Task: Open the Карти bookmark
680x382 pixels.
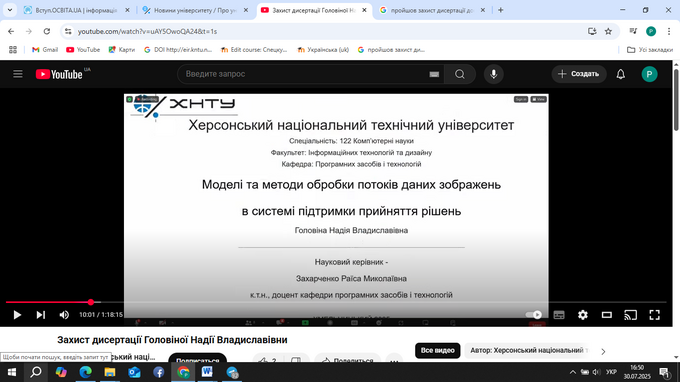Action: [x=122, y=50]
